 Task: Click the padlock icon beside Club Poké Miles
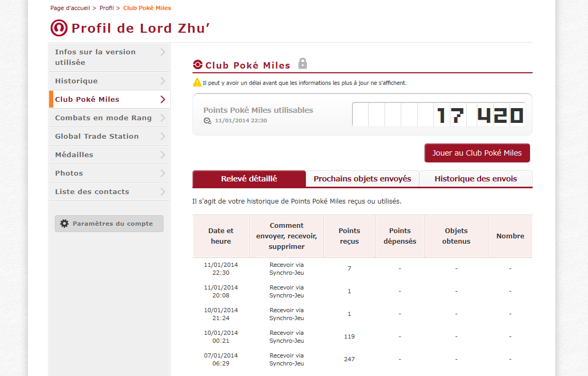(x=303, y=63)
